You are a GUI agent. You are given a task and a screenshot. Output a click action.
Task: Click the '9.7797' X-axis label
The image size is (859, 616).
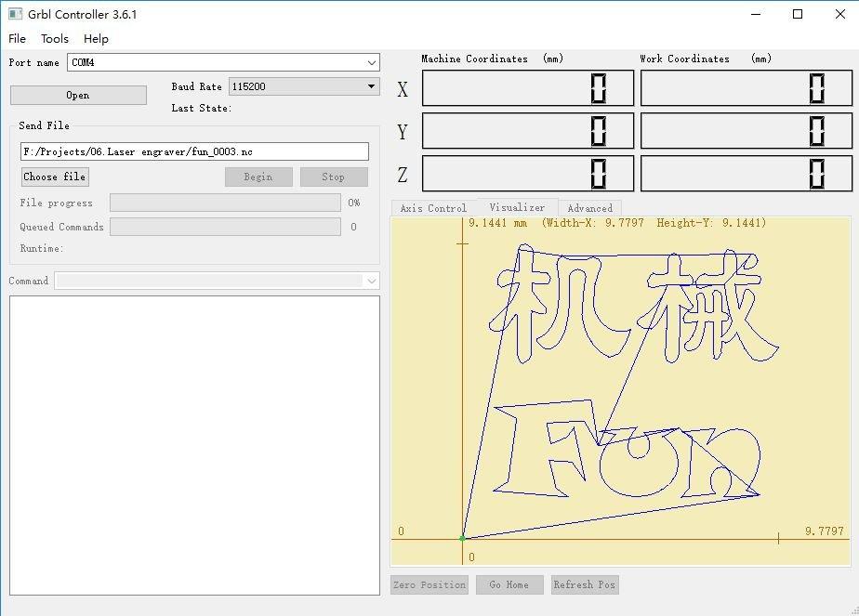(825, 531)
